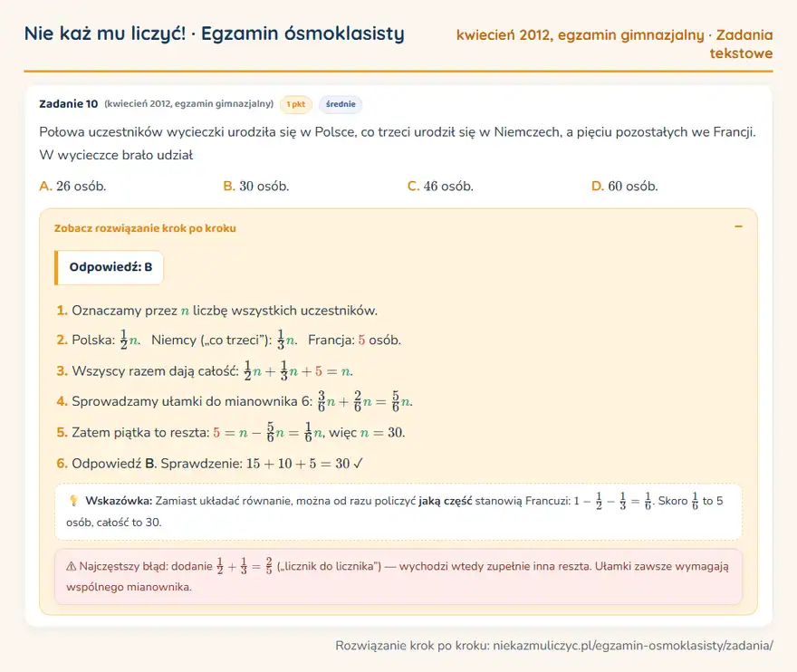
Task: Click the warning triangle icon before 'Najczęstszy błąd'
Action: (x=72, y=566)
